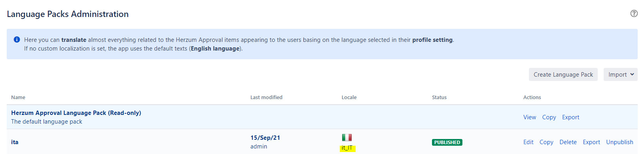Image resolution: width=644 pixels, height=154 pixels.
Task: Click the Last modified column header
Action: pos(266,97)
